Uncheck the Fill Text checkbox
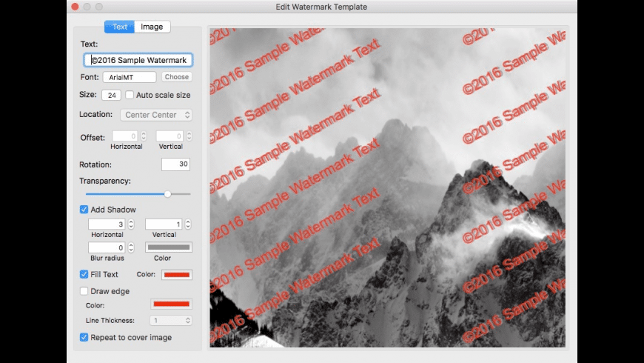The width and height of the screenshot is (644, 363). (x=84, y=274)
